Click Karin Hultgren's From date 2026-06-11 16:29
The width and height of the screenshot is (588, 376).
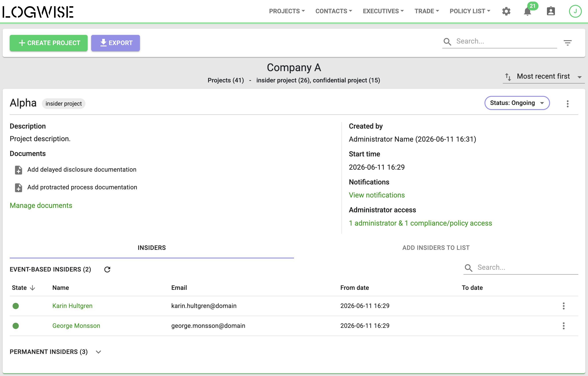365,306
